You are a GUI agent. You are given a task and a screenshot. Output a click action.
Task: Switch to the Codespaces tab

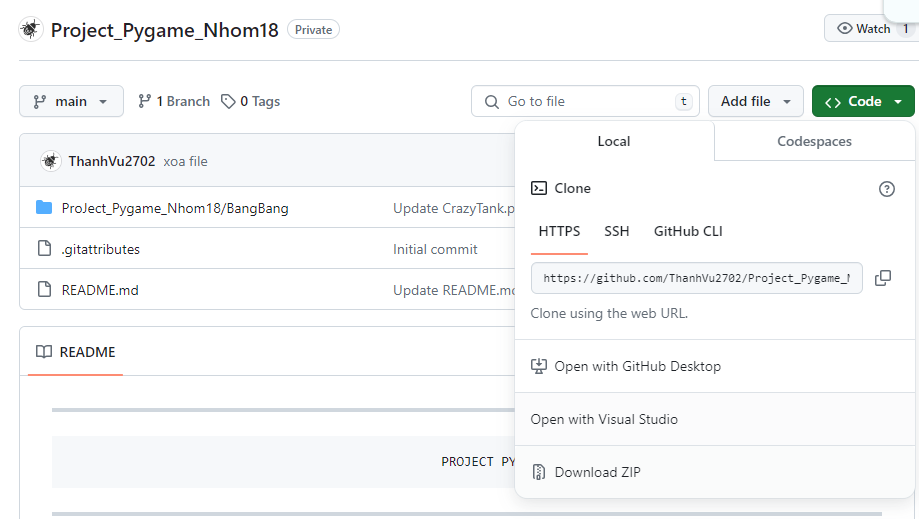pos(814,141)
